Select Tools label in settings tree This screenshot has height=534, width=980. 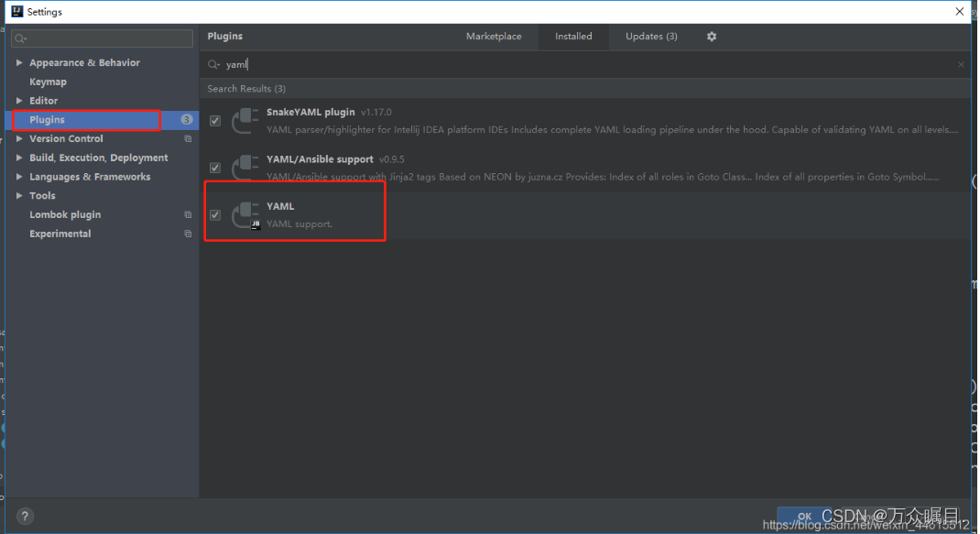[42, 196]
